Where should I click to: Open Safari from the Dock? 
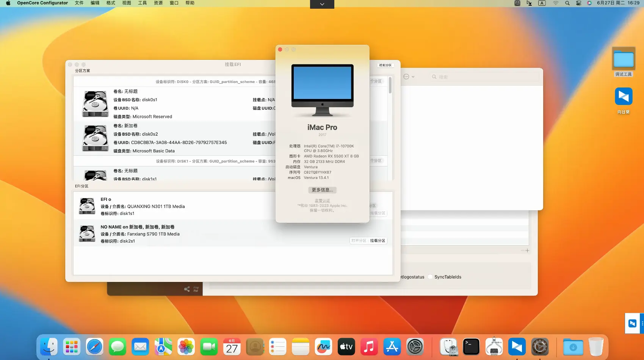tap(94, 346)
